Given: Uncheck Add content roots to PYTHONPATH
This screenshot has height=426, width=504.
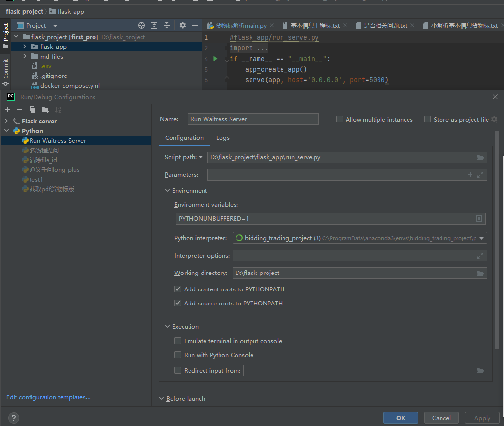Looking at the screenshot, I should pyautogui.click(x=178, y=289).
